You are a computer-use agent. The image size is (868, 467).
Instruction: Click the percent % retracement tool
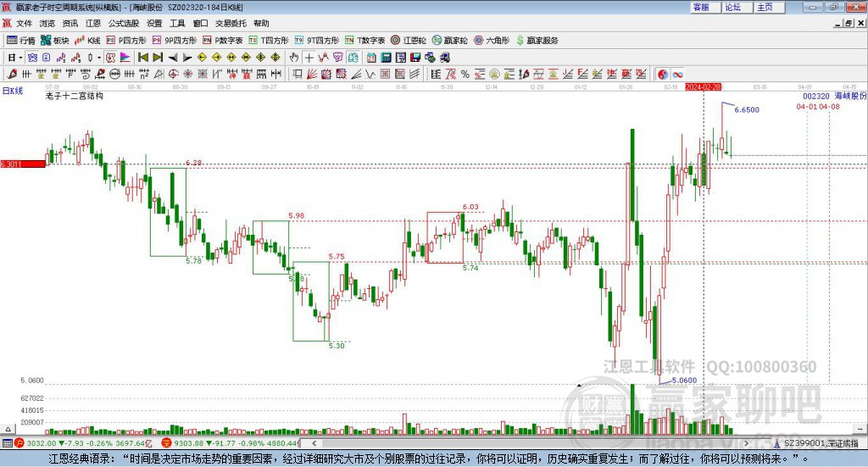pos(465,74)
